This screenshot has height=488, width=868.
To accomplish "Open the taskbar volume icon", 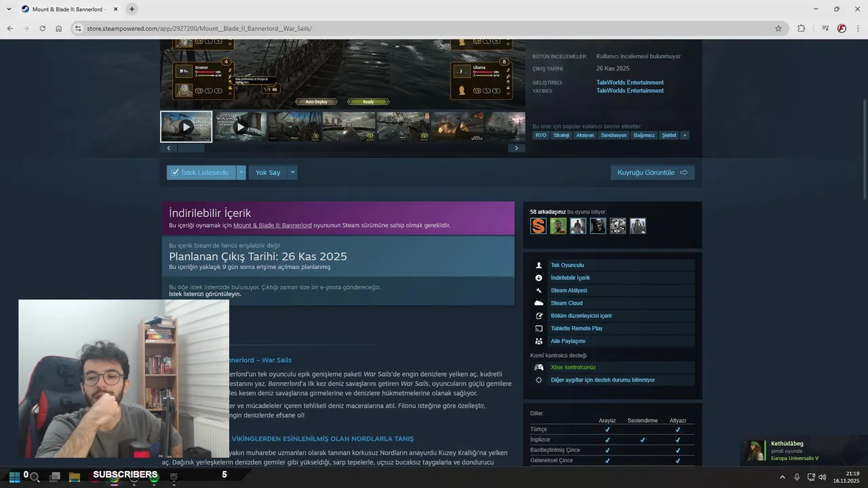I will pyautogui.click(x=822, y=477).
